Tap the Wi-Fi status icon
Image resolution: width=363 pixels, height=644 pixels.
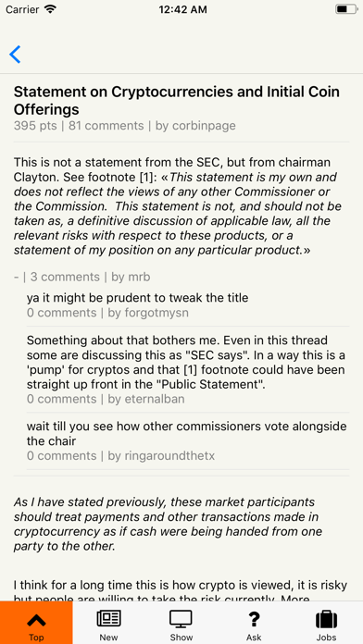(x=50, y=9)
